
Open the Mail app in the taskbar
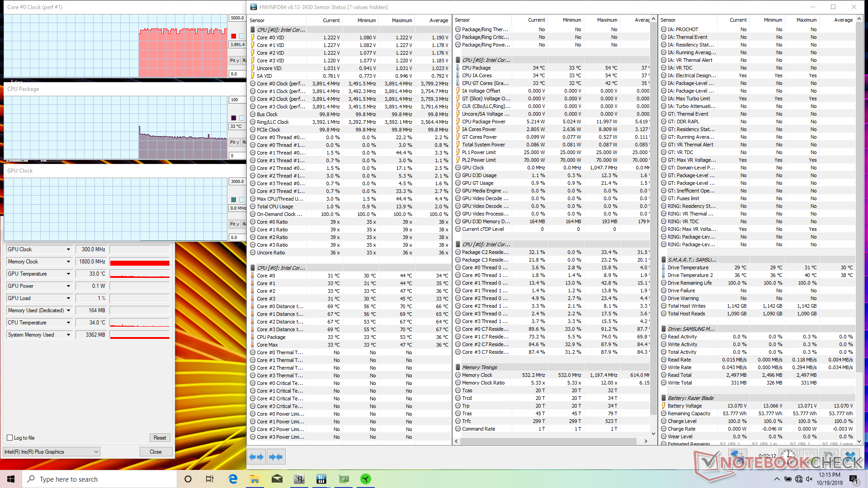click(x=277, y=479)
